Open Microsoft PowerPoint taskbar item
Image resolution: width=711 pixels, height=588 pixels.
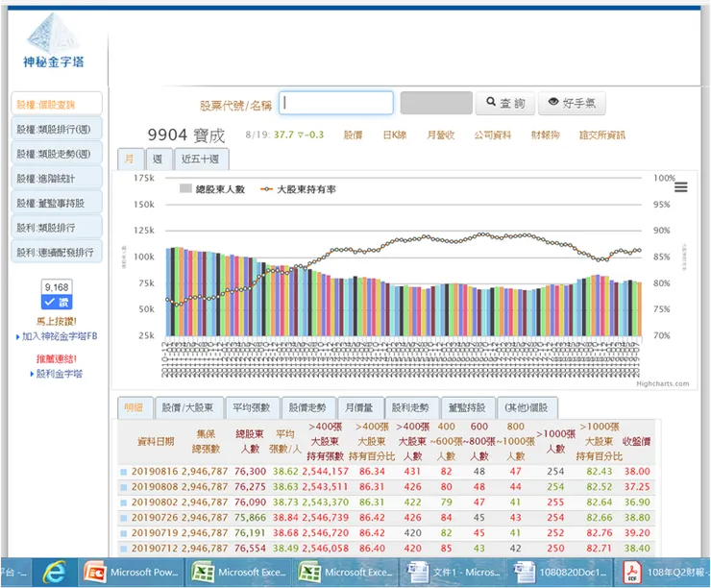point(132,573)
